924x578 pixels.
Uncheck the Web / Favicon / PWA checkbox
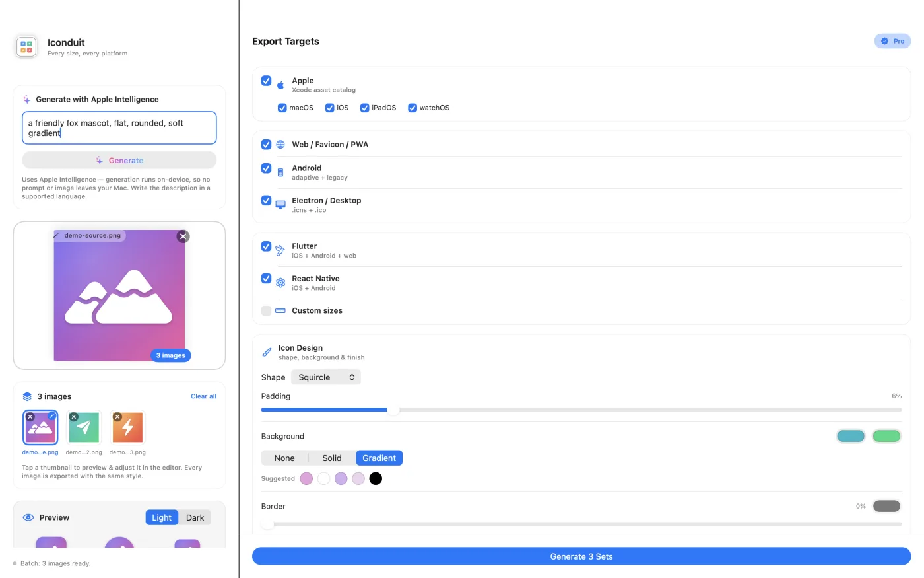coord(266,145)
